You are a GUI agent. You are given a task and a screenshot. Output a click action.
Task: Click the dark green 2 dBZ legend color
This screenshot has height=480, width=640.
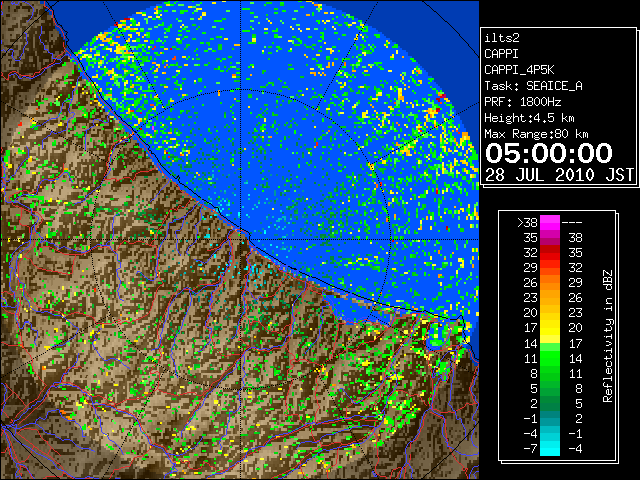550,403
